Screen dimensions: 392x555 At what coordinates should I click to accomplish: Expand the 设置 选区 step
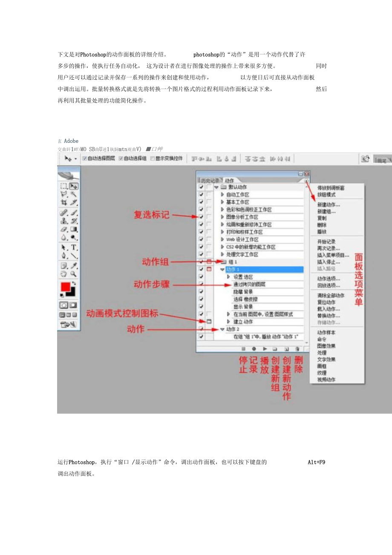tap(228, 277)
